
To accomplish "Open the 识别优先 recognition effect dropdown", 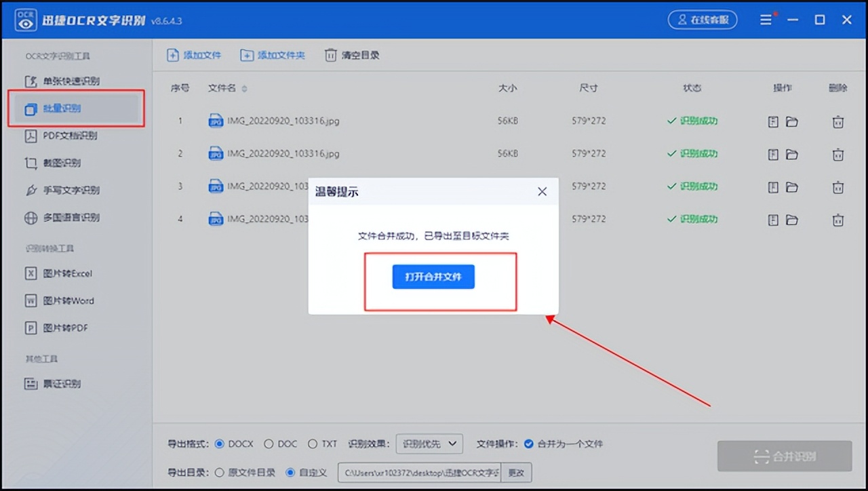I will tap(429, 444).
